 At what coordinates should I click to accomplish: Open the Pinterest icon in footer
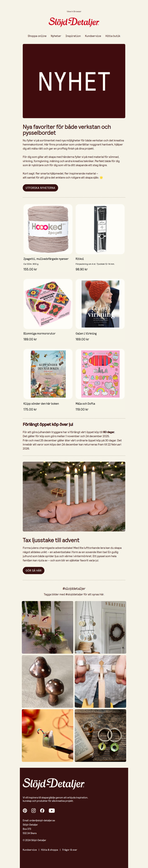point(25,810)
